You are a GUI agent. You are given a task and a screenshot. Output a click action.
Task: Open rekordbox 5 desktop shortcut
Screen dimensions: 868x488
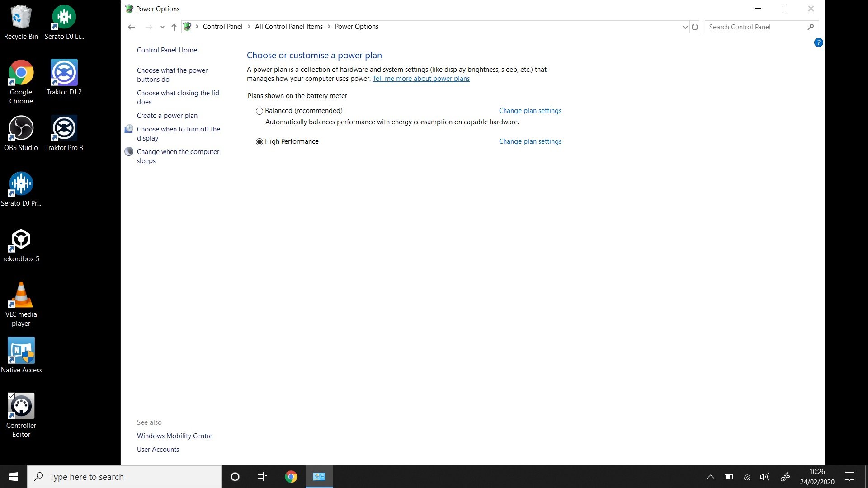(21, 244)
